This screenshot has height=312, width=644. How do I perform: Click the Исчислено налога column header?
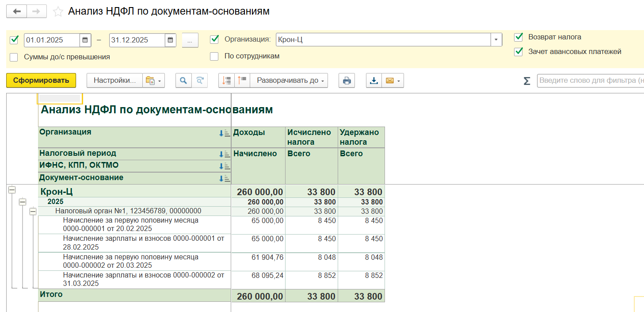pos(312,137)
